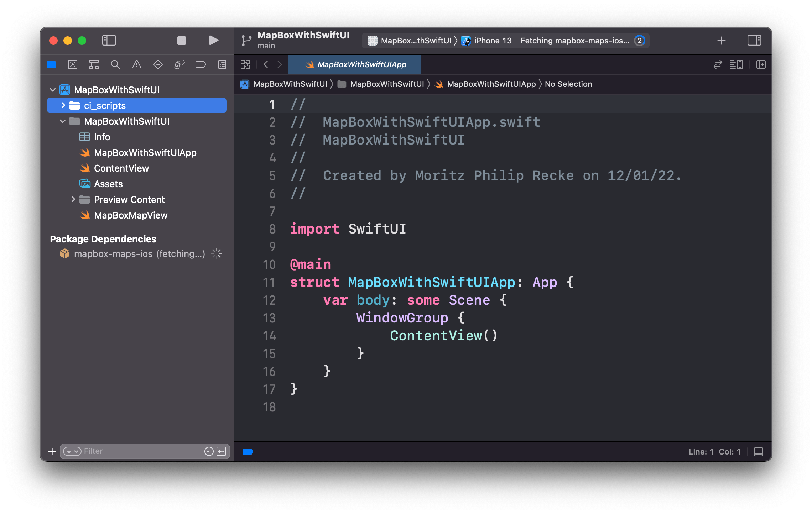Toggle the inspector pane on the right
This screenshot has width=812, height=514.
[x=755, y=40]
